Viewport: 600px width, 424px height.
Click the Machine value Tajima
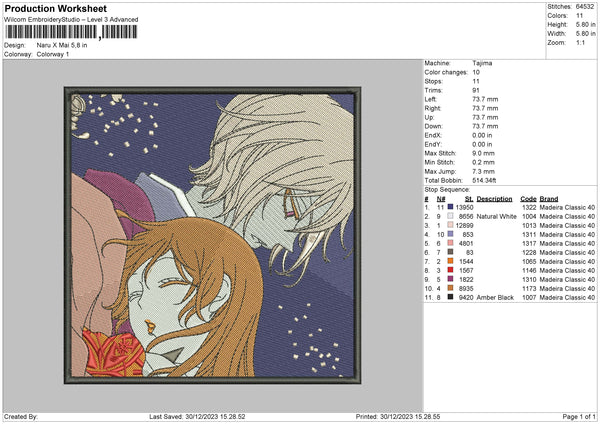point(482,63)
